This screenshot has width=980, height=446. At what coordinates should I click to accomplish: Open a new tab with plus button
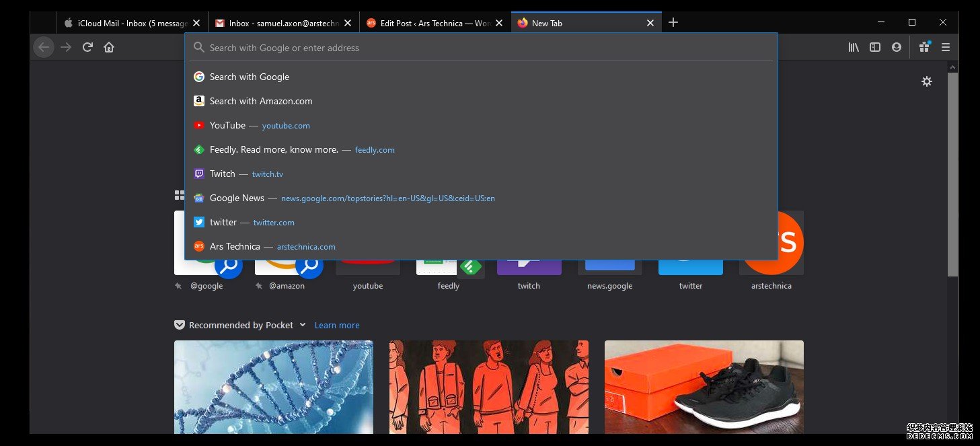pyautogui.click(x=673, y=22)
